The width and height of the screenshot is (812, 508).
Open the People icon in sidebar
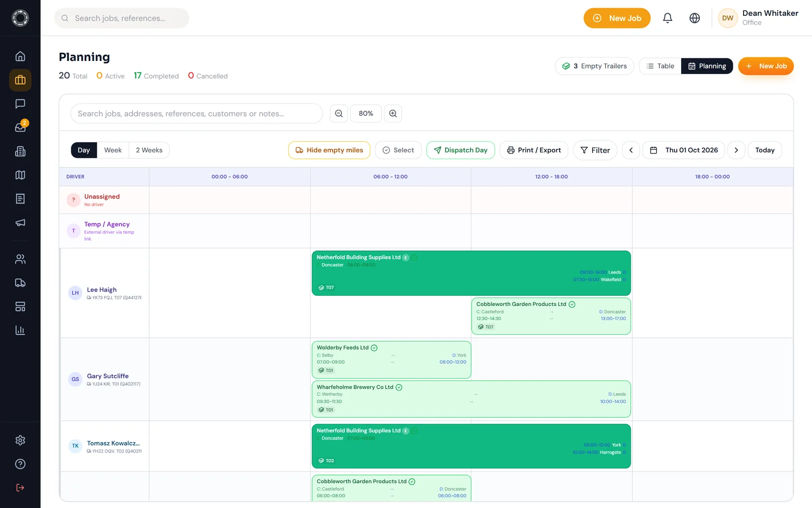20,259
